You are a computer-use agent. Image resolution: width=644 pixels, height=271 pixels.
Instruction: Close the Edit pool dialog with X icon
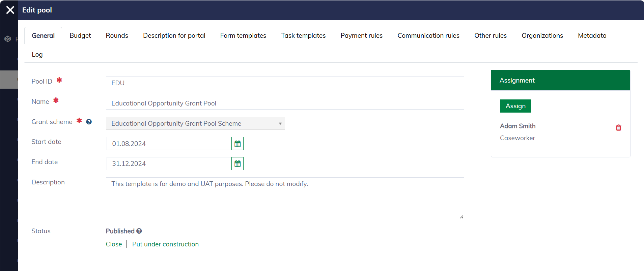[x=10, y=10]
